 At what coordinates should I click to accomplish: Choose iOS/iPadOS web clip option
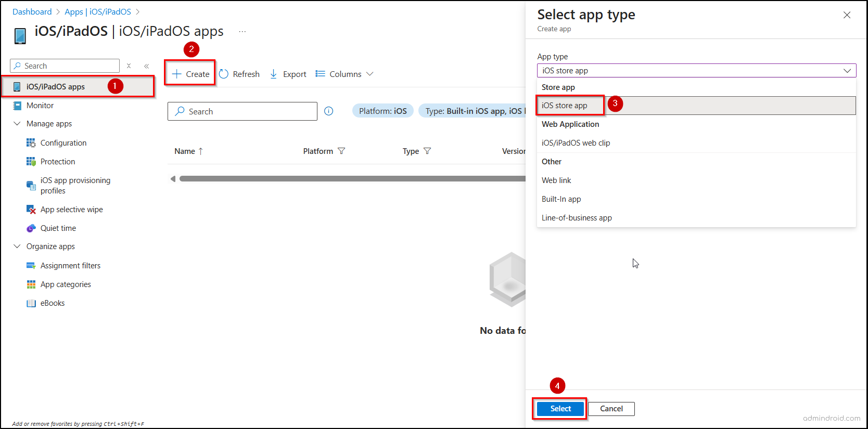[576, 143]
